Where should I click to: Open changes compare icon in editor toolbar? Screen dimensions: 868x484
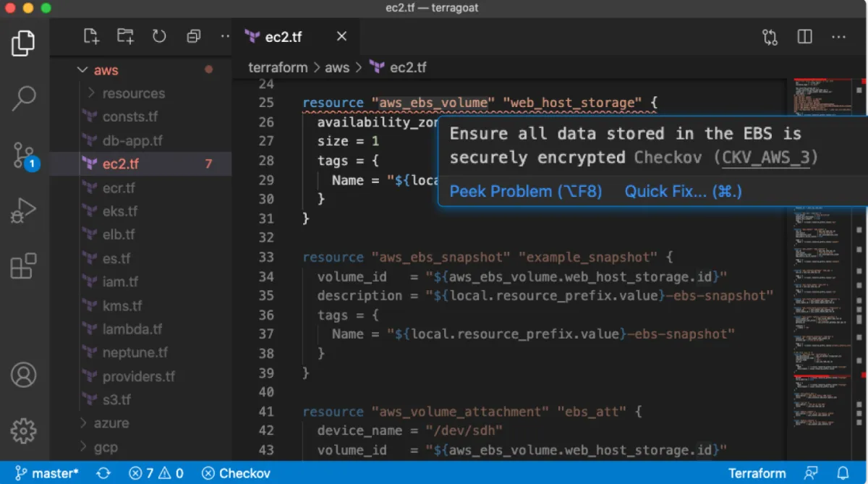(x=770, y=37)
